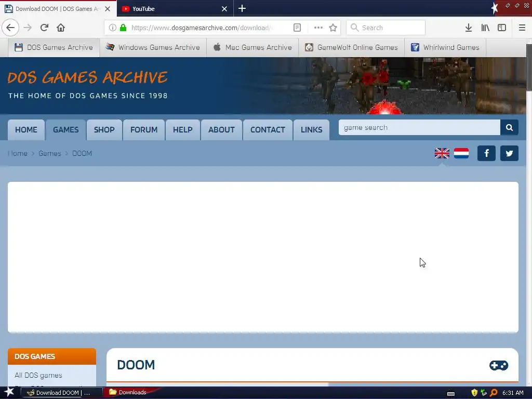Screen dimensions: 532x399
Task: Click the gamepad icon beside DOOM
Action: [498, 365]
